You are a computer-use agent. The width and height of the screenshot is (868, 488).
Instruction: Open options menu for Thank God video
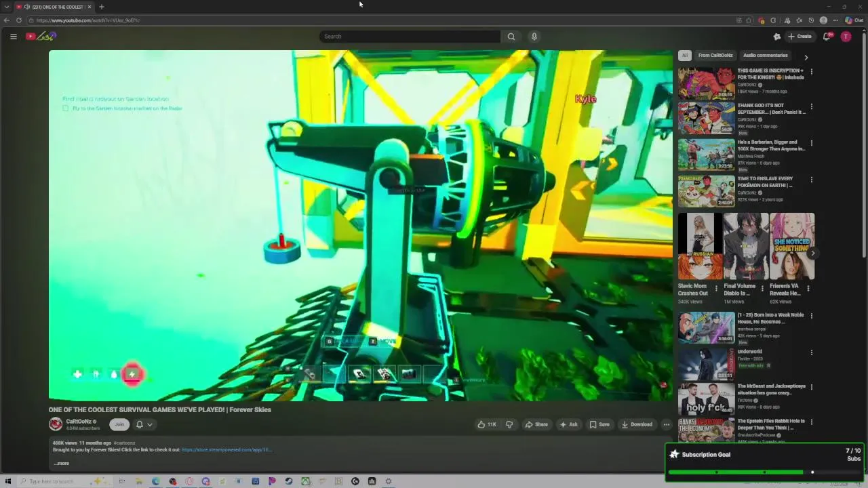click(811, 106)
